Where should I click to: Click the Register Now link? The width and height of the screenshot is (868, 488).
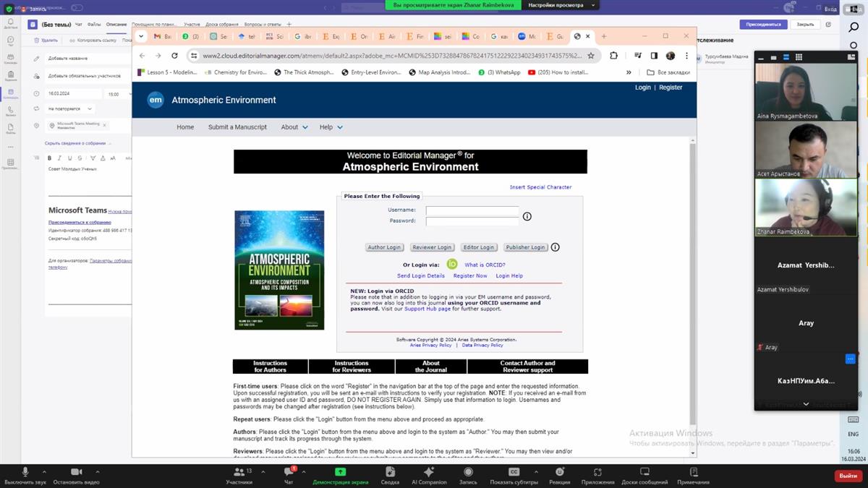tap(470, 276)
